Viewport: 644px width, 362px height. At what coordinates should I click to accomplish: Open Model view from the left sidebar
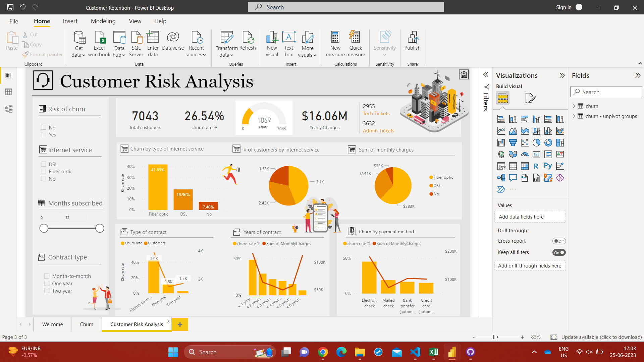tap(8, 109)
